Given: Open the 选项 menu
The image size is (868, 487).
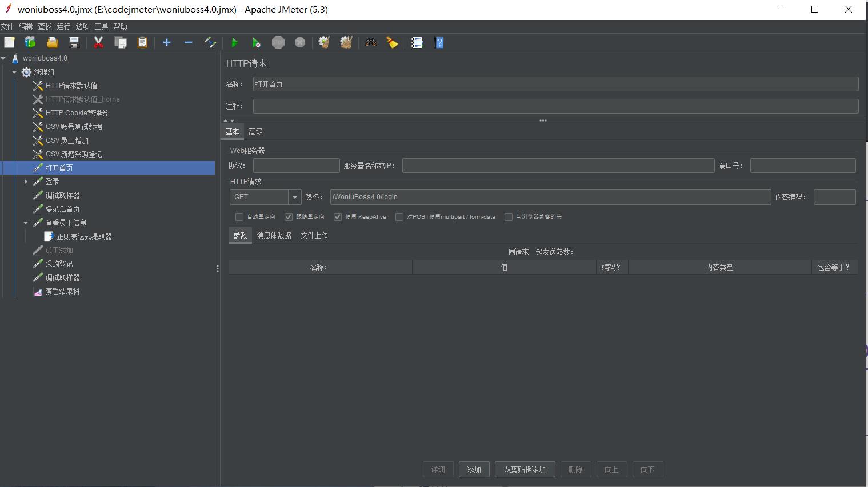Looking at the screenshot, I should pos(82,26).
